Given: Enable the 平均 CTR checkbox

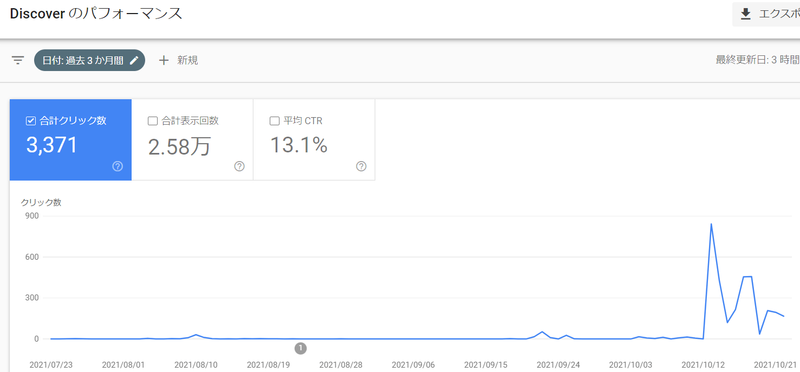Looking at the screenshot, I should [x=274, y=121].
